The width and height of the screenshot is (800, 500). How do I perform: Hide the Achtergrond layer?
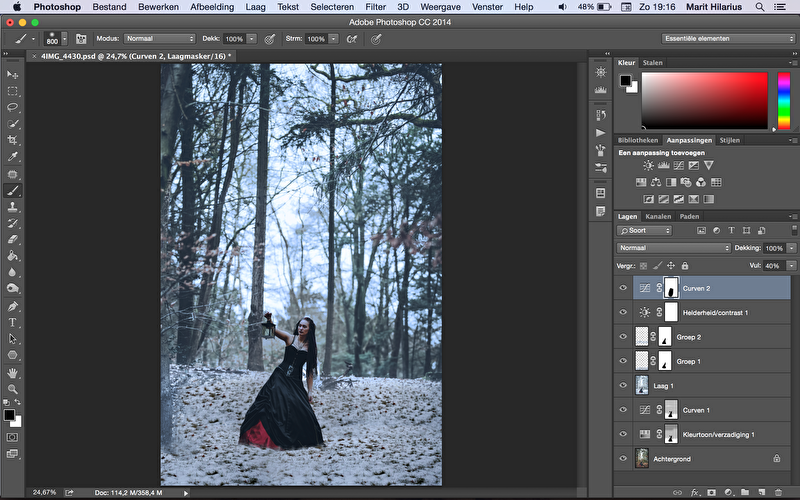[x=623, y=459]
